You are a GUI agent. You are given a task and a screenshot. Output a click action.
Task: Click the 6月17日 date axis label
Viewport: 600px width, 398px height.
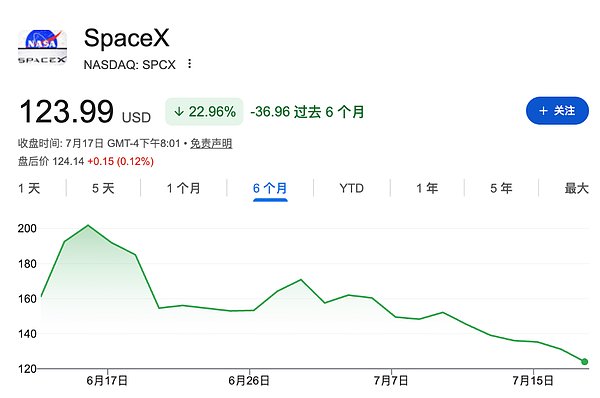coord(107,380)
